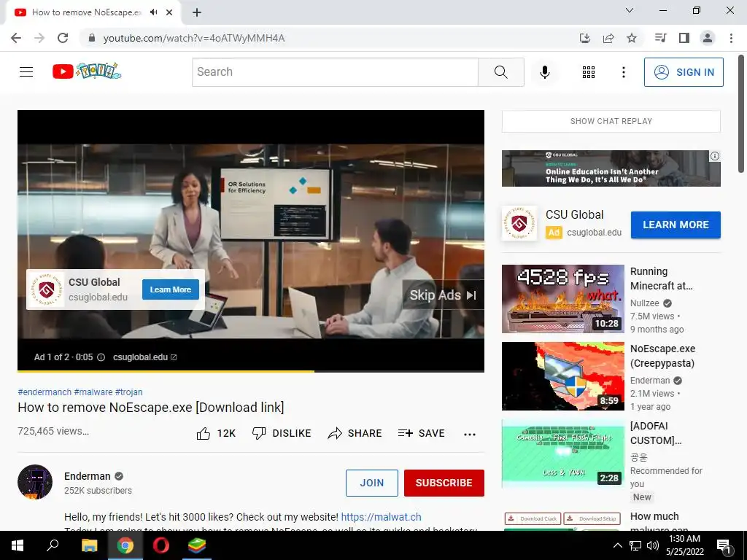Click the SIGN IN button
This screenshot has width=747, height=560.
[x=683, y=72]
